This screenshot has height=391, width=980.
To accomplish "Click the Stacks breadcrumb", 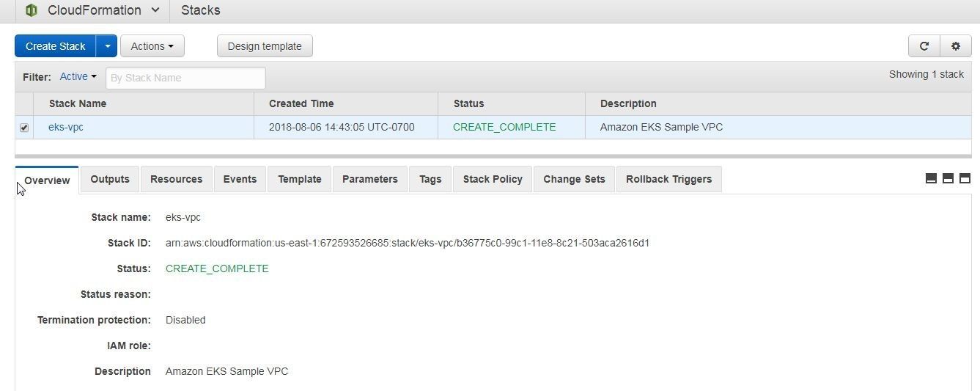I will click(x=200, y=10).
